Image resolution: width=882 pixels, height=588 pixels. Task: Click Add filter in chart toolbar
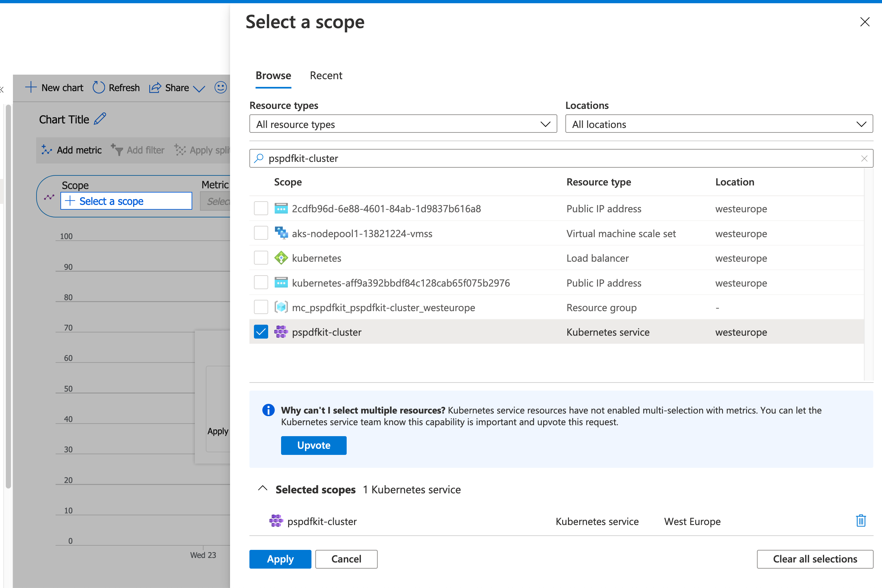pos(138,150)
